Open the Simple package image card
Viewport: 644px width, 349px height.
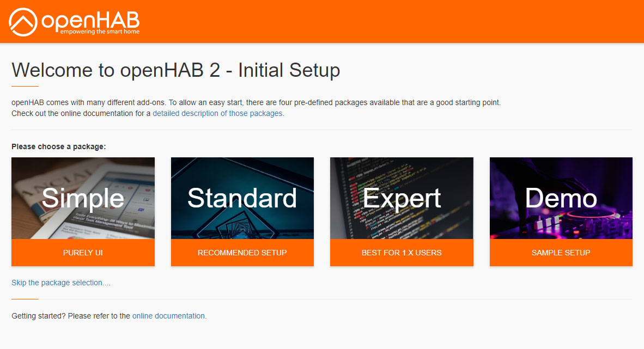pos(83,198)
